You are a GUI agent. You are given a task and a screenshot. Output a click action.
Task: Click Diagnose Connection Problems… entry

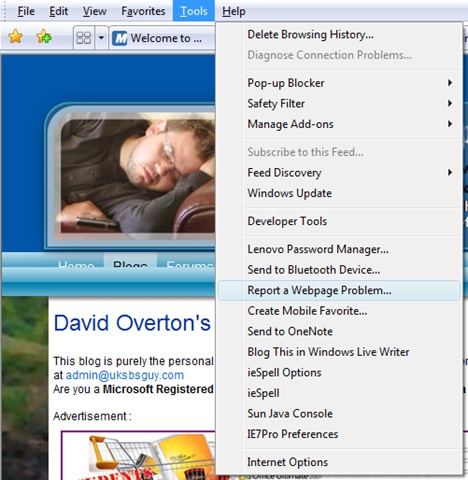(339, 55)
